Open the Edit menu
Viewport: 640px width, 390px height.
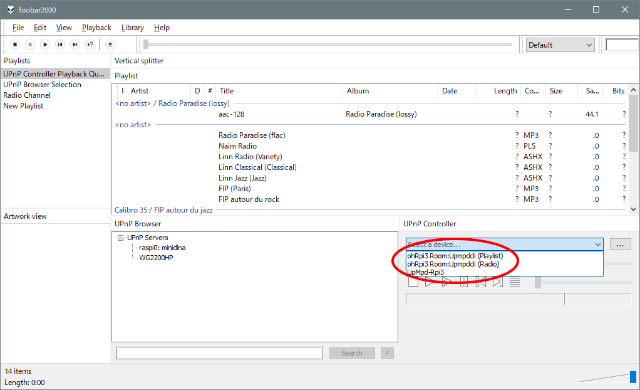(40, 27)
